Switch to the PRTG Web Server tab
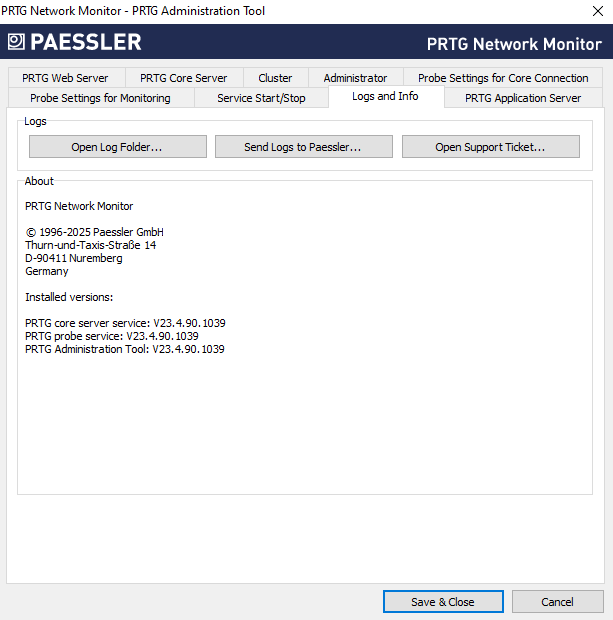The height and width of the screenshot is (620, 613). click(x=65, y=78)
